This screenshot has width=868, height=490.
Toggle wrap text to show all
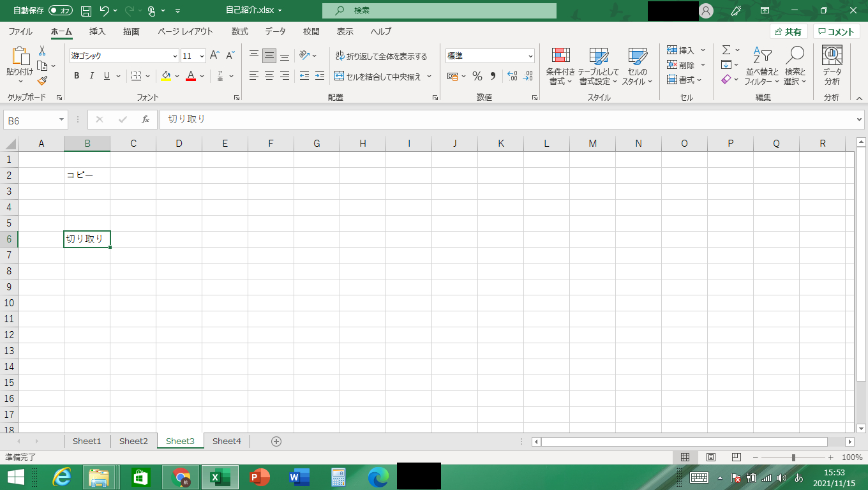tap(382, 56)
